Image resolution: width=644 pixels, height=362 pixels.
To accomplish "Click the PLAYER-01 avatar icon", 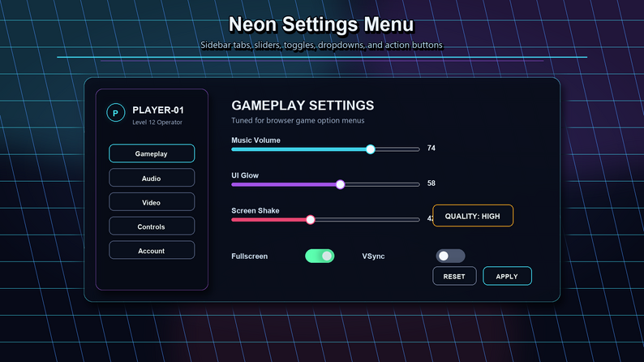I will point(115,113).
